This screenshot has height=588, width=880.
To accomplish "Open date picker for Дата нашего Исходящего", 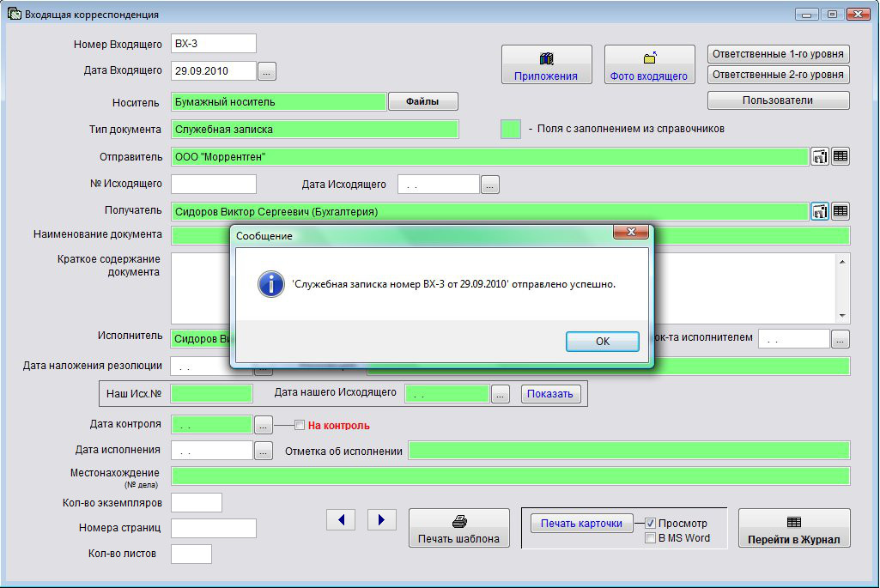I will (x=500, y=394).
